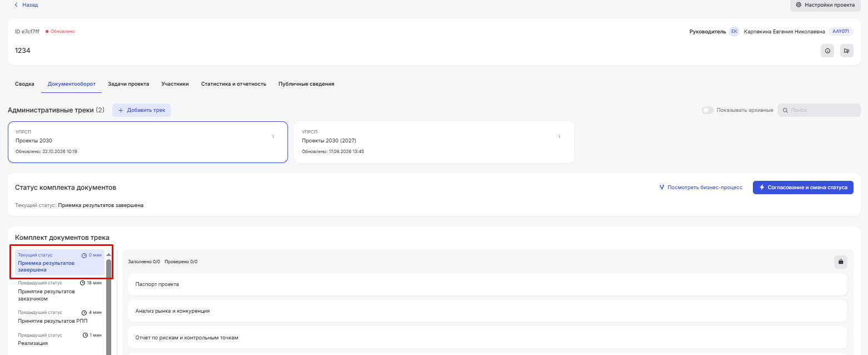Select previous status Реализация
The height and width of the screenshot is (355, 868).
tap(59, 339)
